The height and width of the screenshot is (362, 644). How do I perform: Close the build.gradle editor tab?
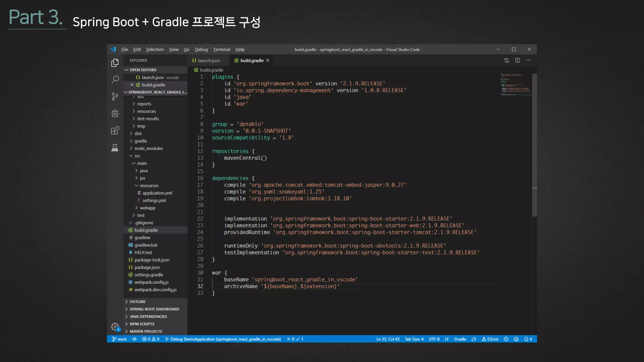coord(268,61)
